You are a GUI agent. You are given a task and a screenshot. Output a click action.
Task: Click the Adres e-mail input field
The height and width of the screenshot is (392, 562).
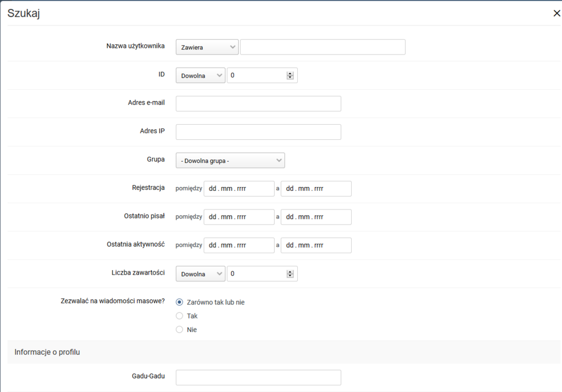point(258,104)
